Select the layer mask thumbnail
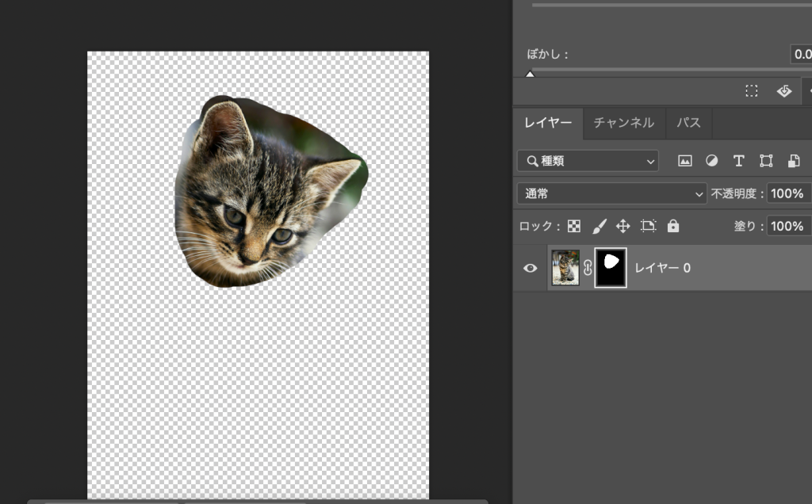 611,268
